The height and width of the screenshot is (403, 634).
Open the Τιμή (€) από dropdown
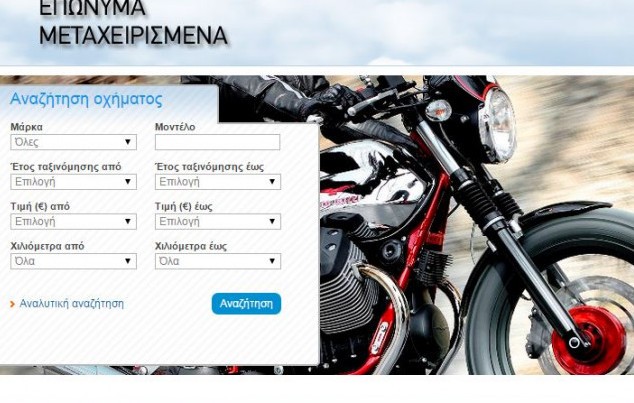(74, 222)
